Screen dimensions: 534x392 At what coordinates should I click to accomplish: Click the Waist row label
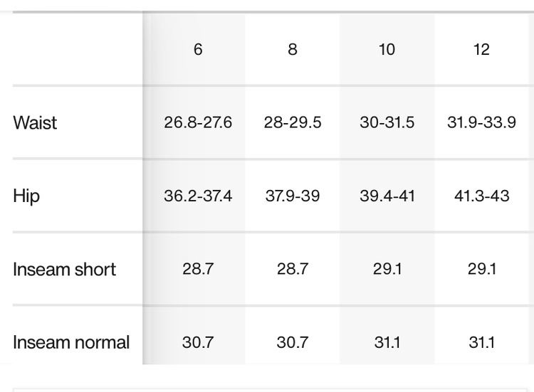(x=35, y=122)
